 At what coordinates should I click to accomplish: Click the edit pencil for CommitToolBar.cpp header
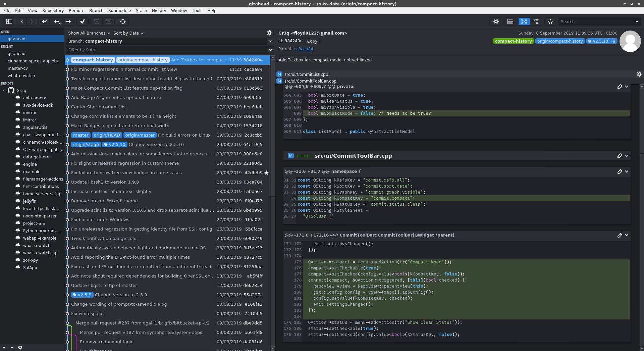620,156
